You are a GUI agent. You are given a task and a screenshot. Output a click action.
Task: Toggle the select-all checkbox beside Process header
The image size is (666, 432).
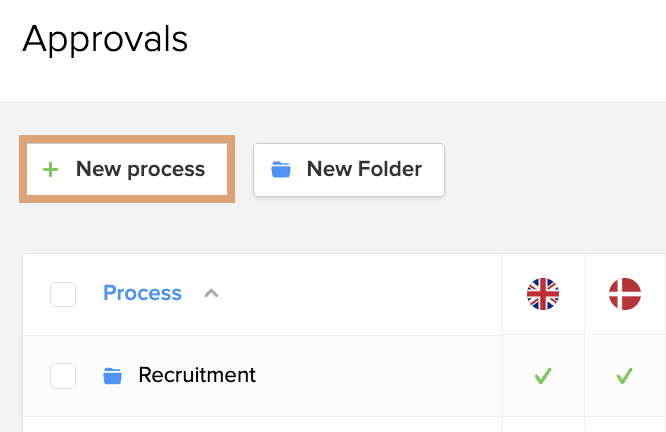click(63, 294)
